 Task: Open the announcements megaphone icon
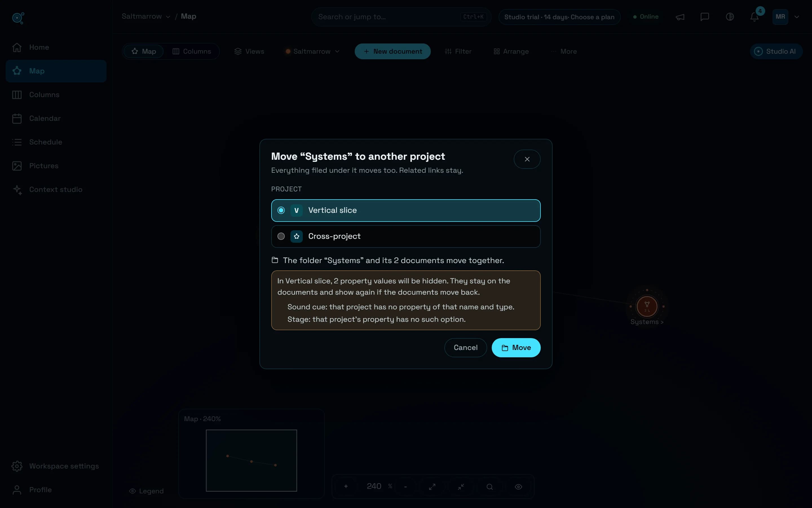pos(680,17)
